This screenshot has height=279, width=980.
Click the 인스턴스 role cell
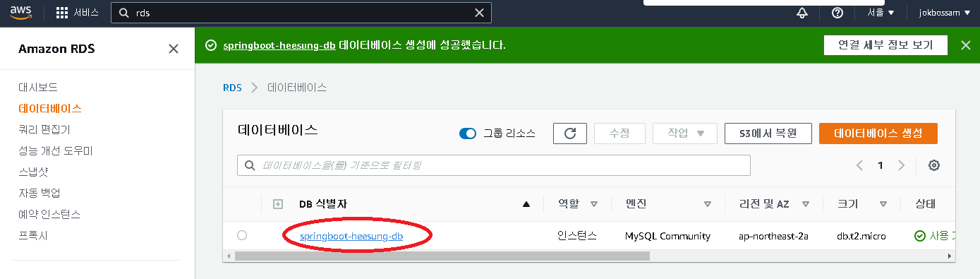tap(577, 236)
